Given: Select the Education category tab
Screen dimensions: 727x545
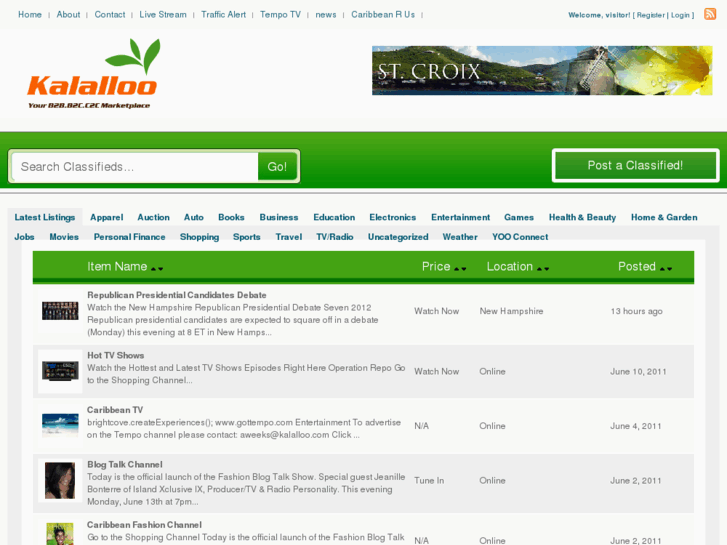Looking at the screenshot, I should click(x=334, y=217).
